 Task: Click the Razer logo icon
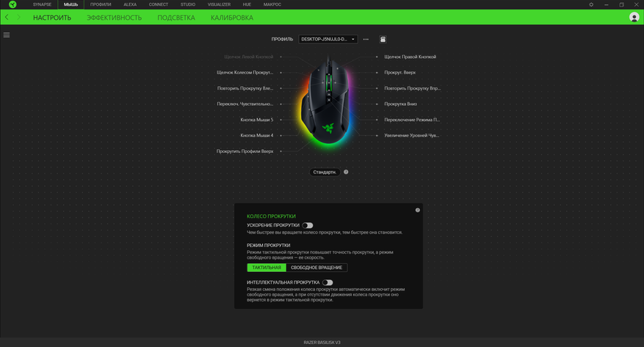point(12,4)
